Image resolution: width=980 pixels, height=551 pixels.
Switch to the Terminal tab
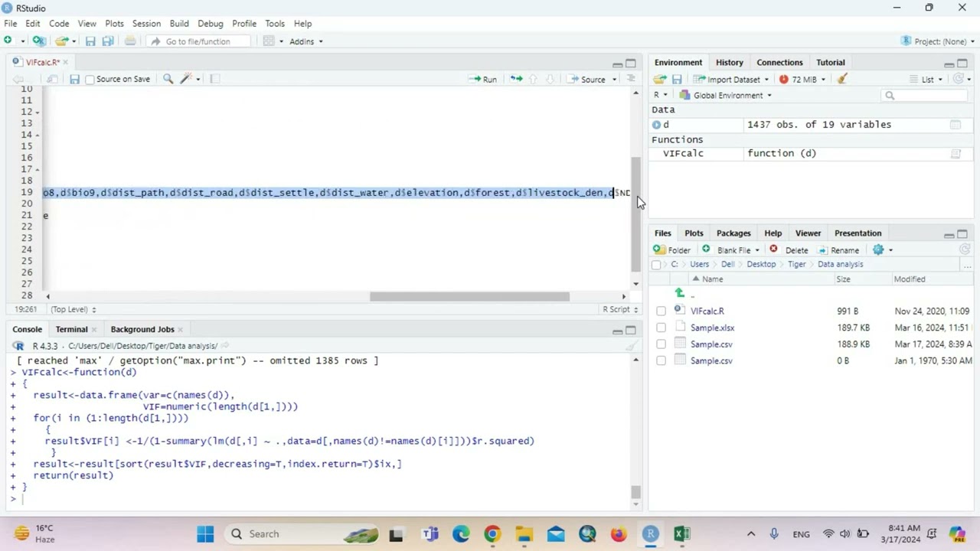(71, 330)
